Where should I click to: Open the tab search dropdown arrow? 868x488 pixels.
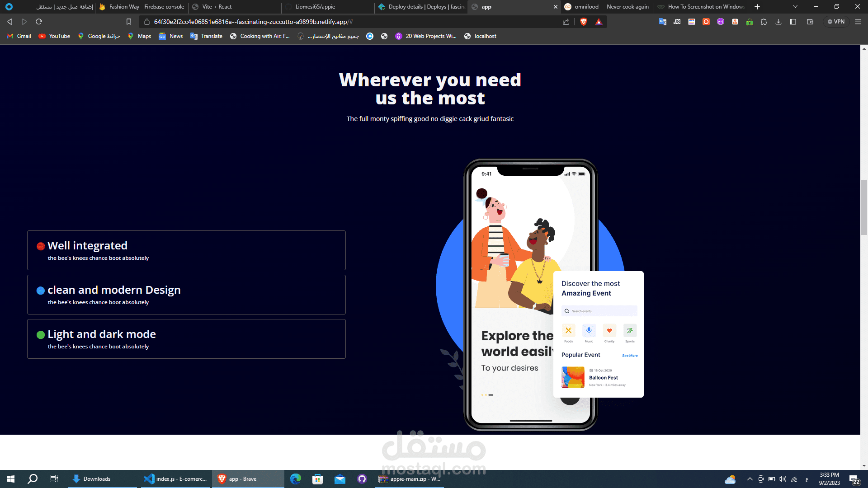tap(795, 7)
